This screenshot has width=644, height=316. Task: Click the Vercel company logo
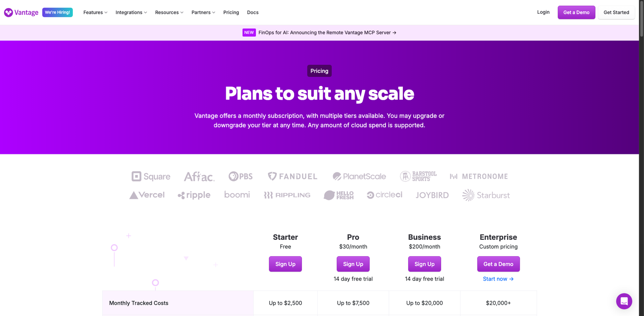pyautogui.click(x=147, y=195)
